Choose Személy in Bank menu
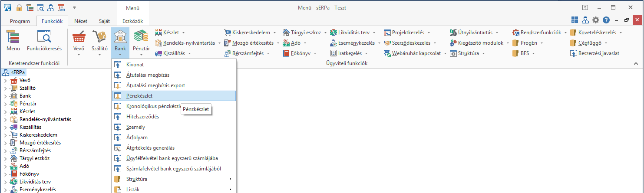 (174, 127)
